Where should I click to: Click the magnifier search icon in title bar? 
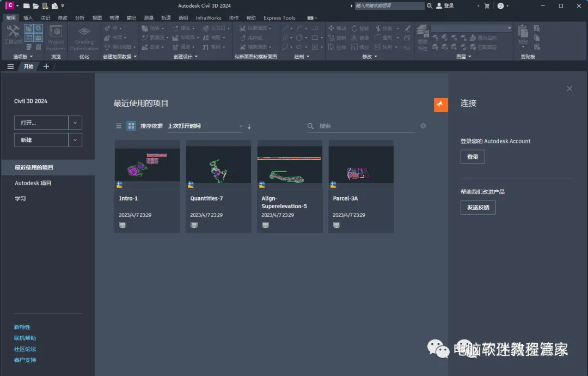coord(430,5)
